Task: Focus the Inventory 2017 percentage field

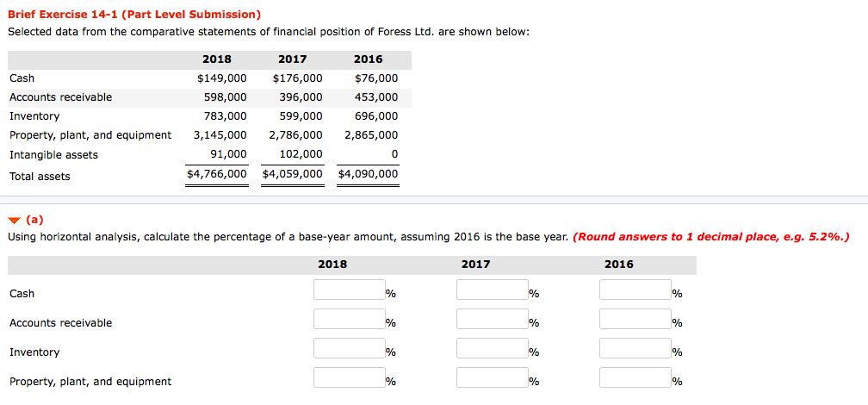Action: click(493, 348)
